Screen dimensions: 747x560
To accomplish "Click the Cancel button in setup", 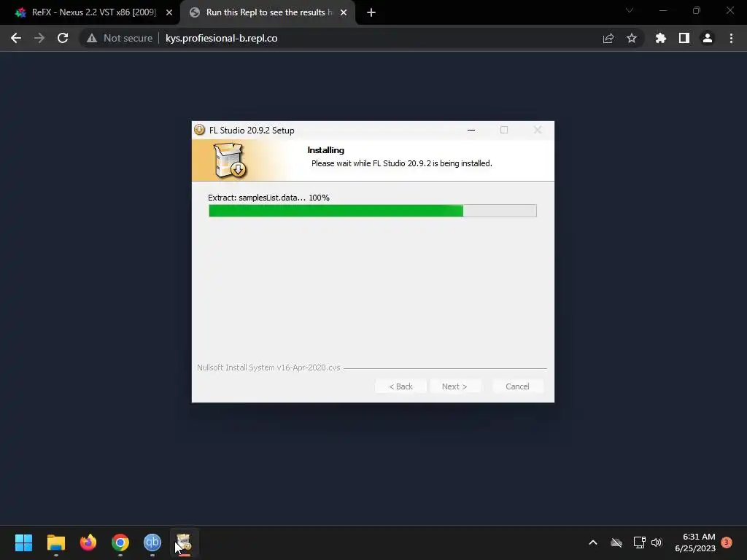I will (517, 386).
